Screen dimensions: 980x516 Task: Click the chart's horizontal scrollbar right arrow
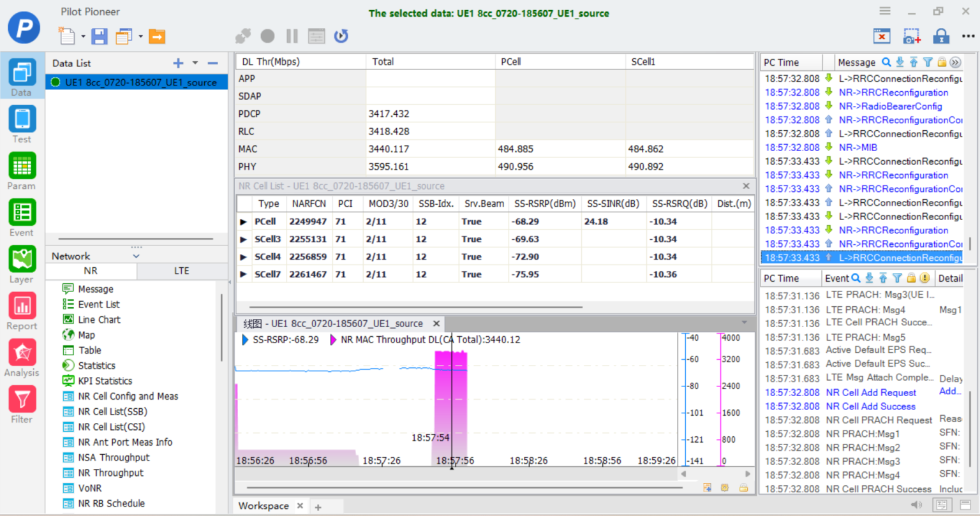click(x=748, y=474)
